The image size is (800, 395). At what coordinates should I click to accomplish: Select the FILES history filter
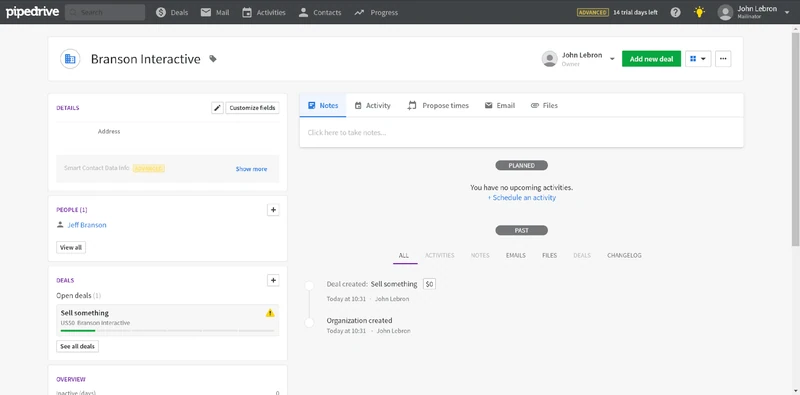click(x=549, y=255)
